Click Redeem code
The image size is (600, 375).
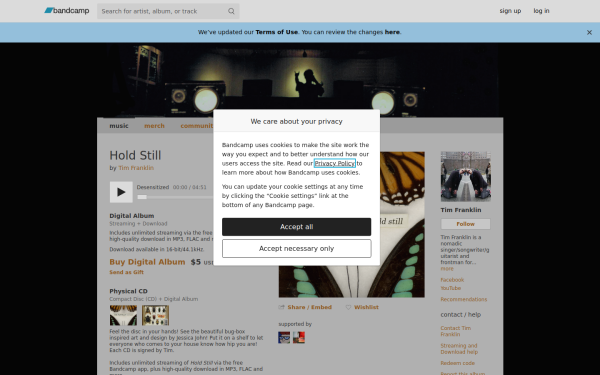tap(457, 364)
